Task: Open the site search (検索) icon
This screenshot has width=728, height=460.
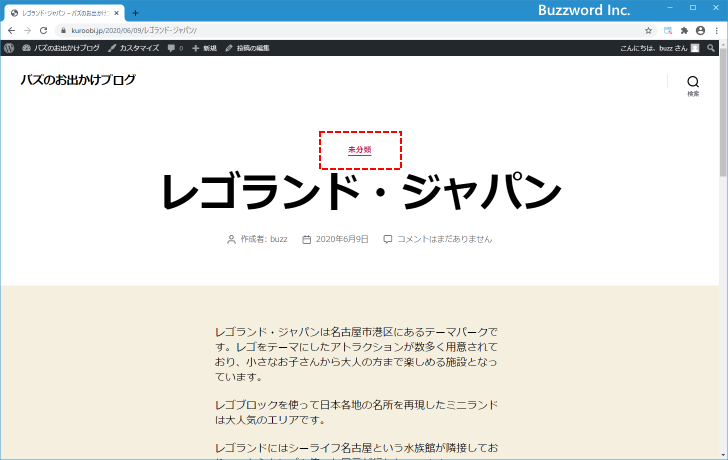Action: pyautogui.click(x=693, y=86)
